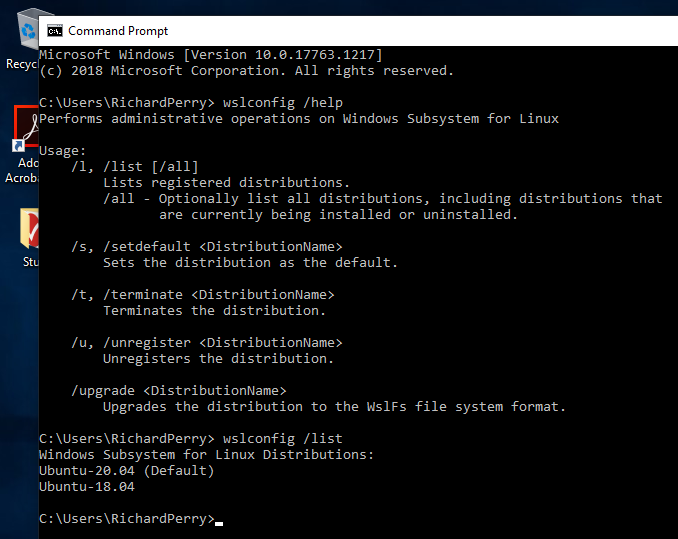Viewport: 678px width, 539px height.
Task: Click the "/l, /list [/all]" usage line
Action: coord(135,167)
